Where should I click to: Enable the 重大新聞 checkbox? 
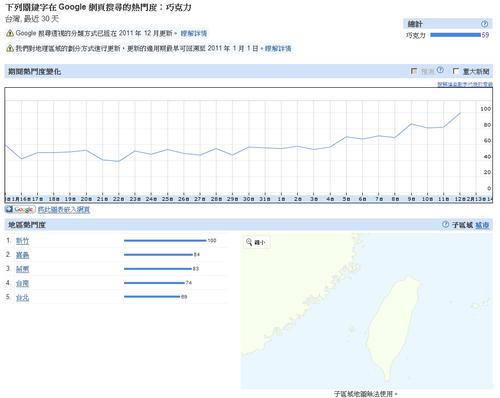coord(456,71)
